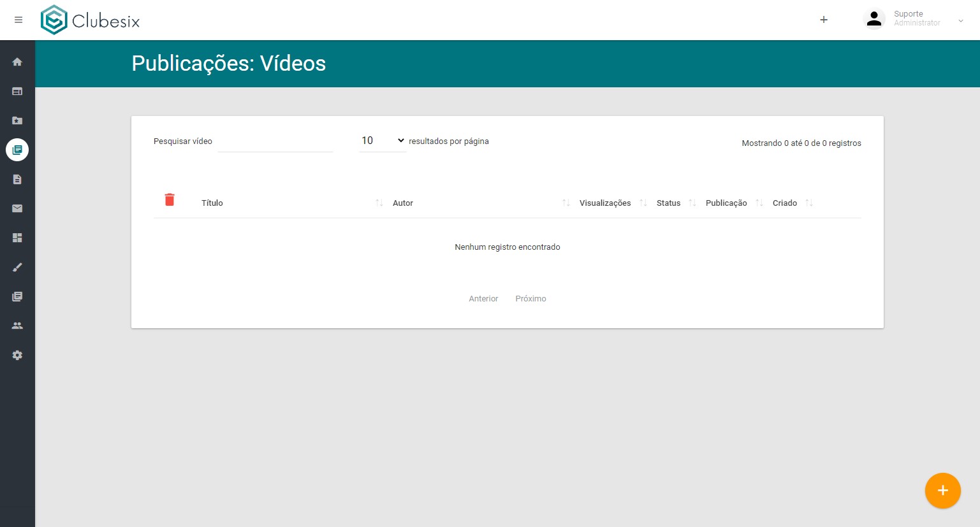Click the Clubesix logo

point(90,20)
